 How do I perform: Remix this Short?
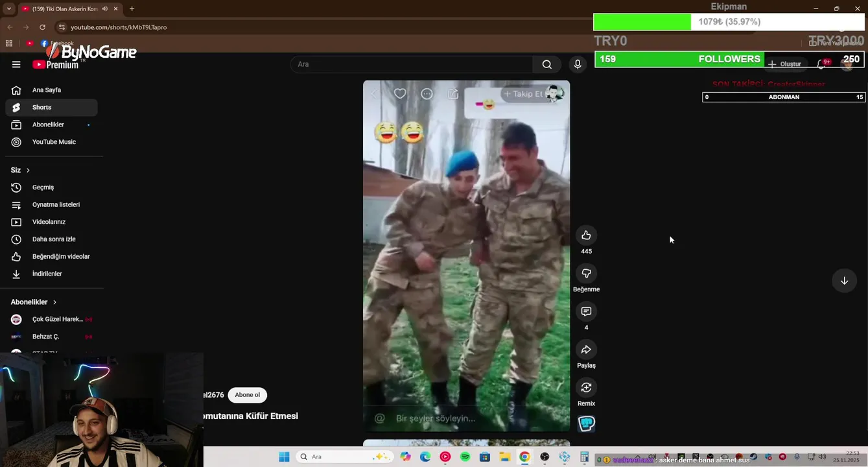[x=586, y=388]
